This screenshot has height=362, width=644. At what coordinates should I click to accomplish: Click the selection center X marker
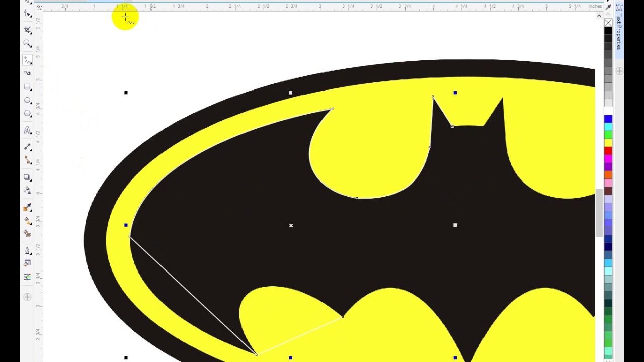click(291, 225)
